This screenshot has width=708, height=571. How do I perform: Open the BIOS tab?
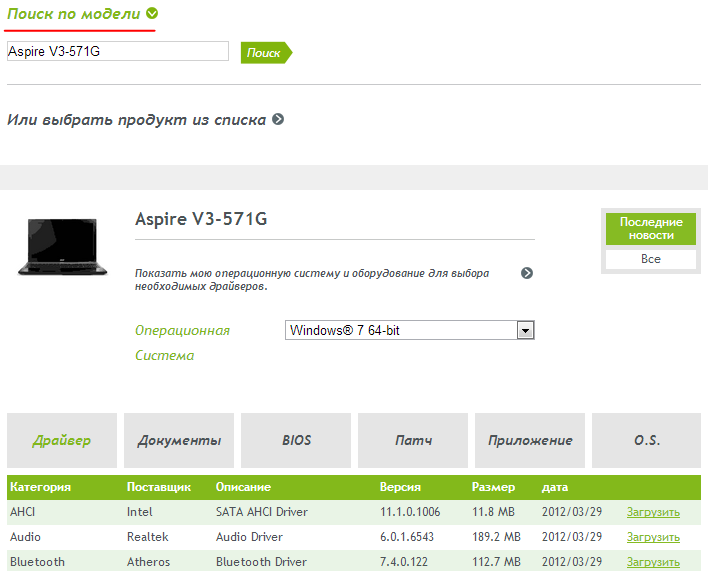click(296, 440)
